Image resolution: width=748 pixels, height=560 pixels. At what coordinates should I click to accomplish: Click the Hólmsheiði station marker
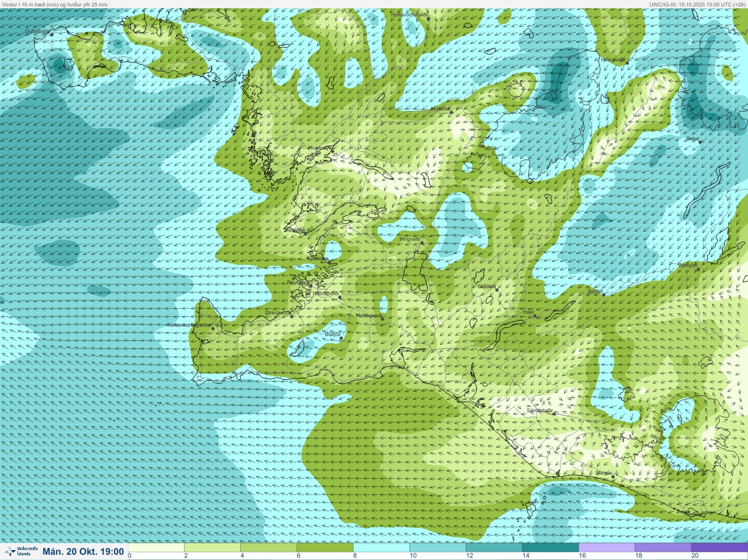(340, 297)
